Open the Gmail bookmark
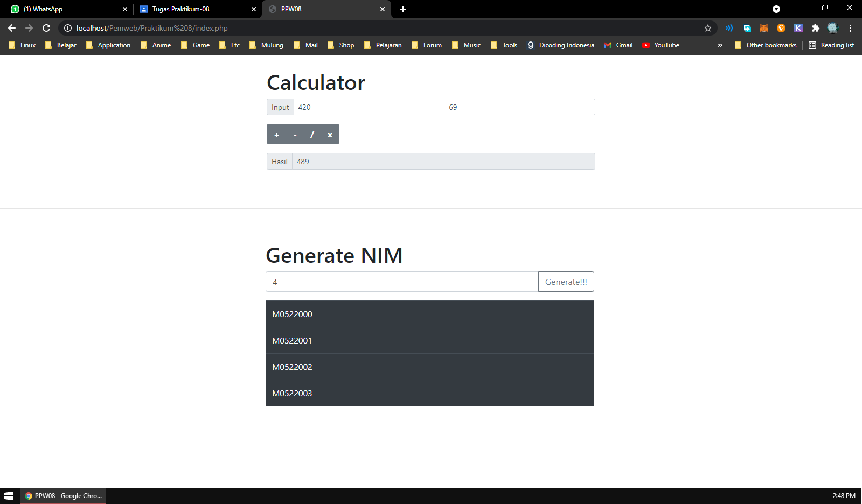This screenshot has width=862, height=504. tap(618, 45)
